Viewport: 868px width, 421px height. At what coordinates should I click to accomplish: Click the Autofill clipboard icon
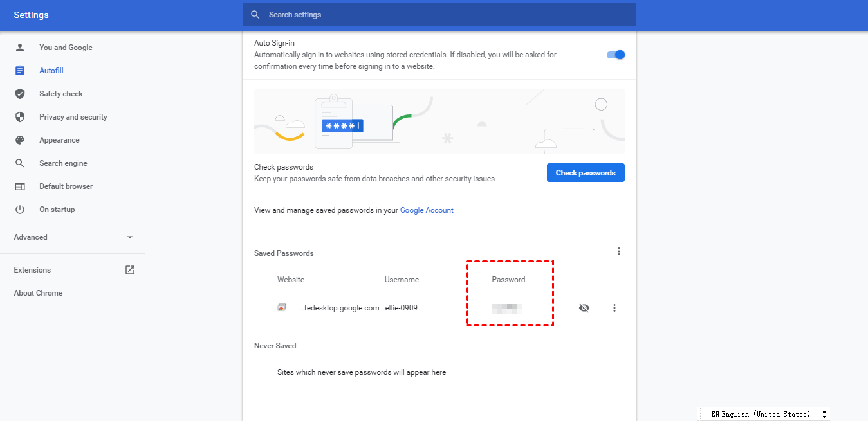point(20,71)
